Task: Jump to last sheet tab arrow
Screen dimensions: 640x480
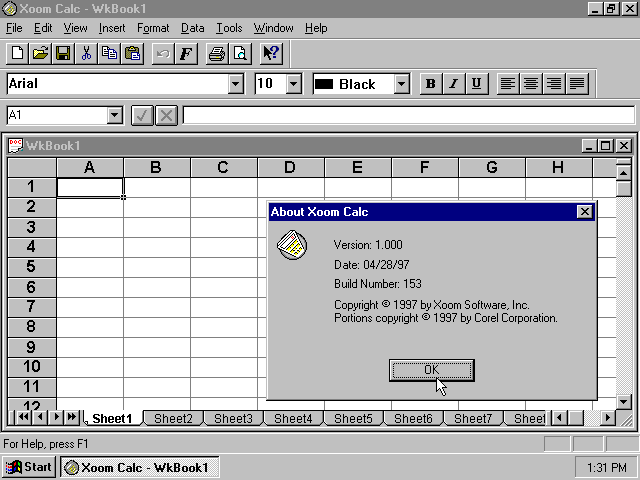Action: (72, 417)
